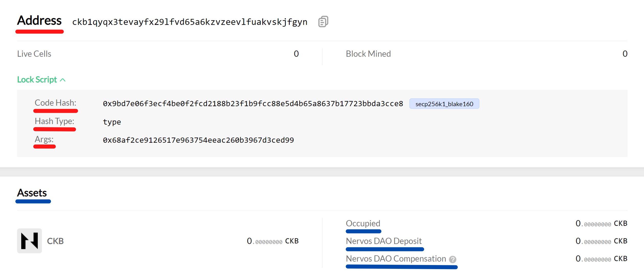Click the secp256k1_blake160 tag
The width and height of the screenshot is (644, 276).
click(x=444, y=104)
